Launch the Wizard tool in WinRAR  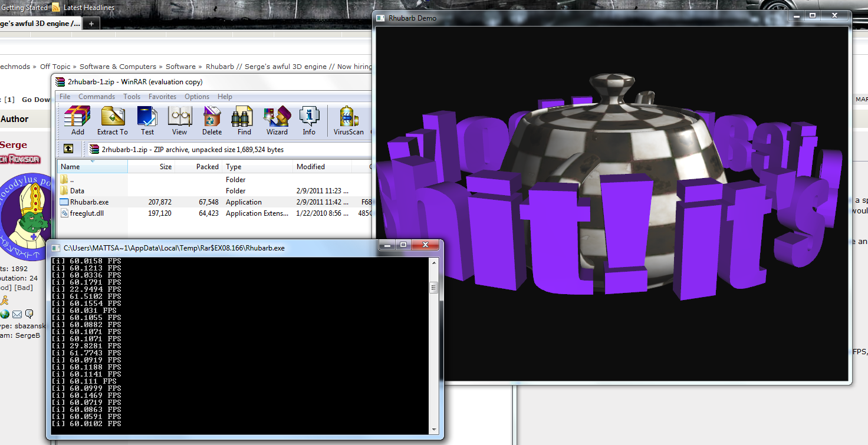click(277, 121)
